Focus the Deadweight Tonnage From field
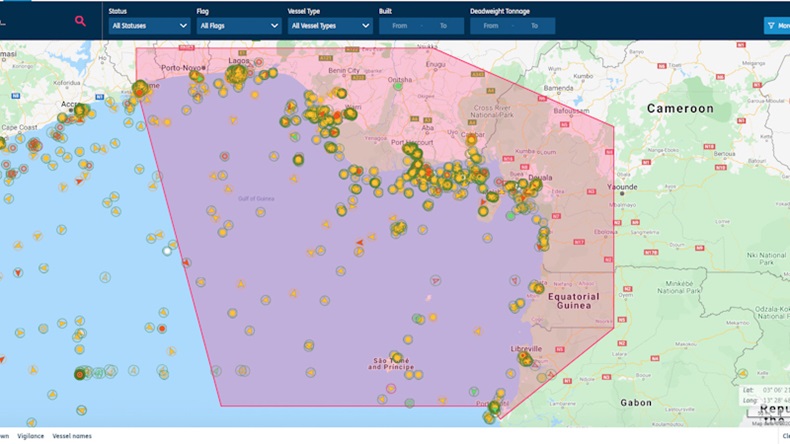The height and width of the screenshot is (444, 790). pyautogui.click(x=491, y=26)
